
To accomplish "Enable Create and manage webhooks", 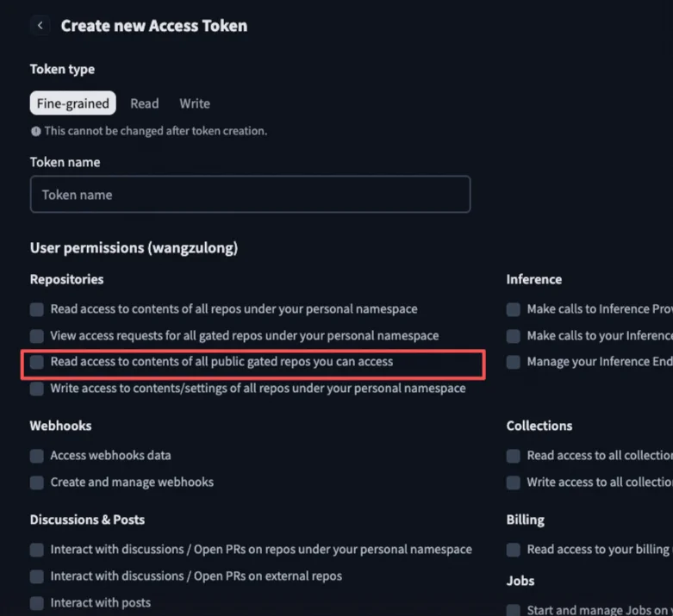I will coord(37,482).
